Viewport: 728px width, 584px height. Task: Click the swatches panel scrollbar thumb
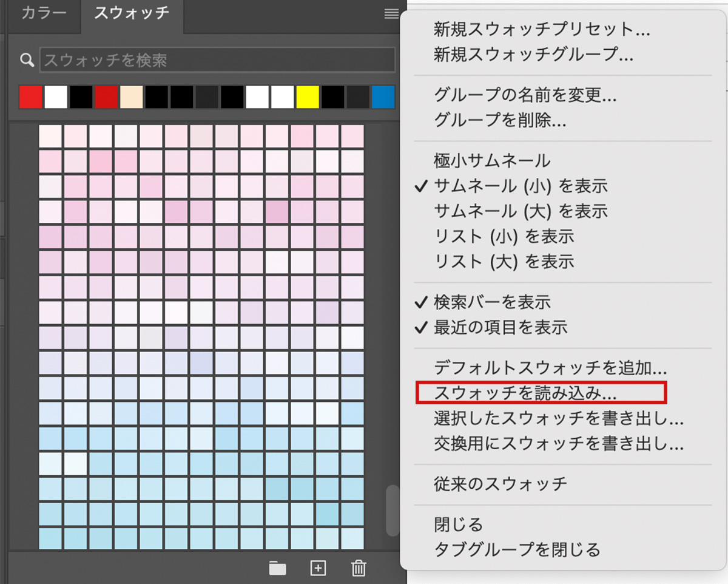pyautogui.click(x=393, y=510)
